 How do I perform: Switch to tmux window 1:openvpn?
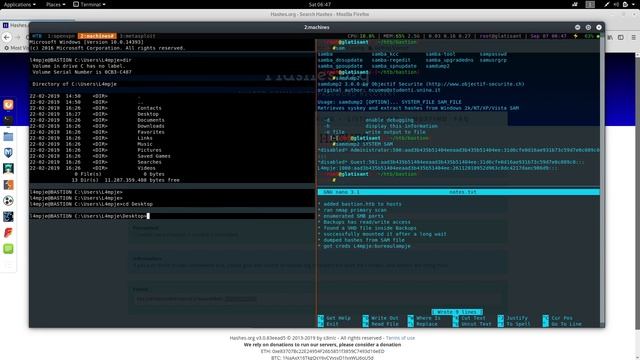pyautogui.click(x=61, y=36)
